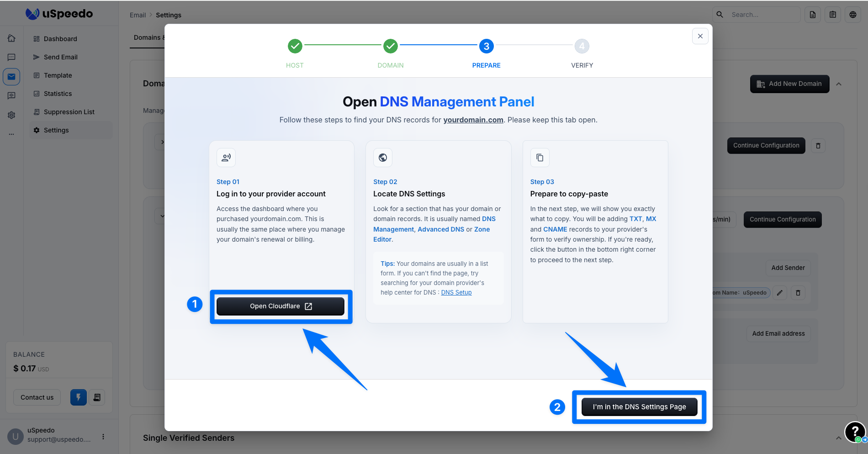
Task: Click first Continue Configuration button
Action: tap(766, 146)
